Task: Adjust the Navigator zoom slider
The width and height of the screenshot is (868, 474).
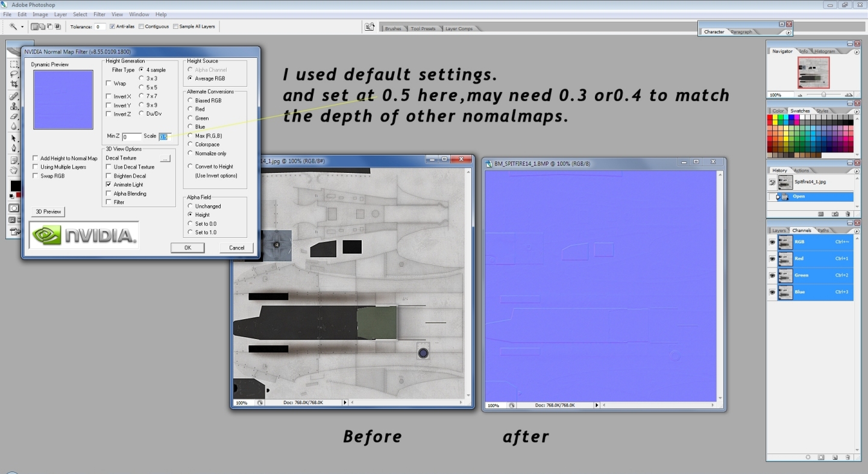Action: 823,95
